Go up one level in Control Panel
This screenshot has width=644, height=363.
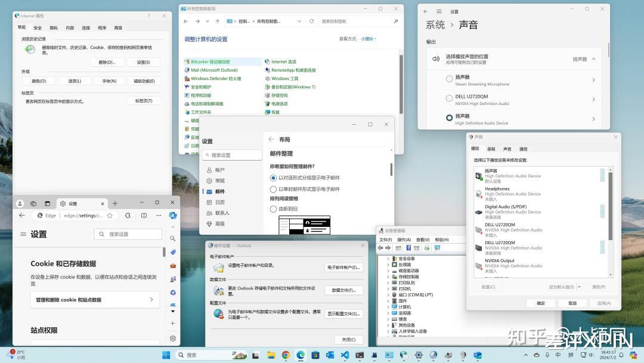click(218, 21)
